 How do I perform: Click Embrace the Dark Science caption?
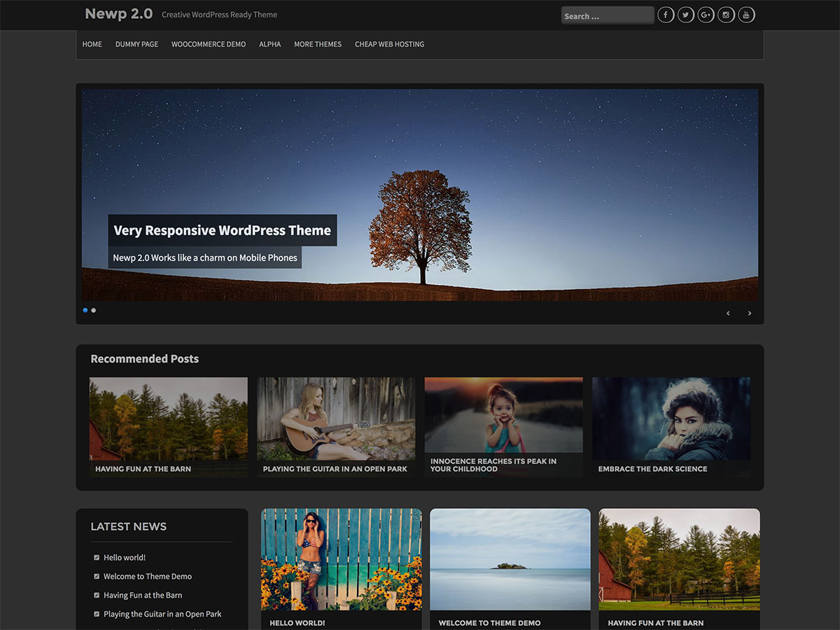pyautogui.click(x=653, y=469)
